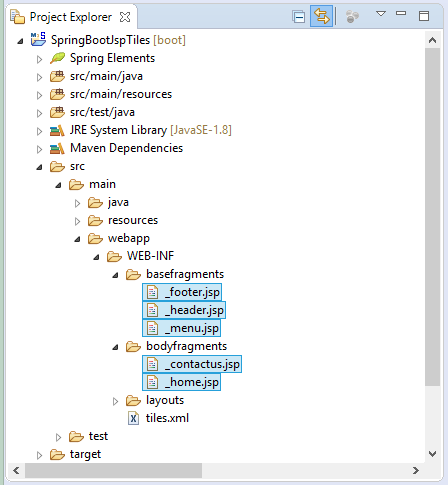
Task: Expand the layouts folder
Action: 115,401
